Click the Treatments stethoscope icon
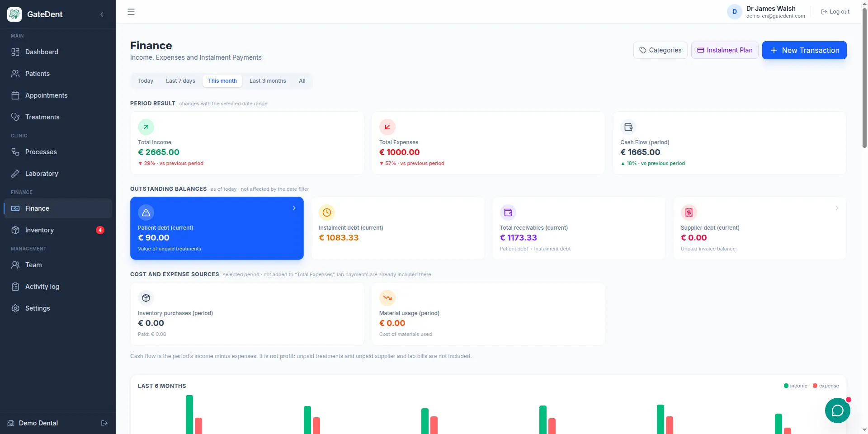 tap(15, 117)
